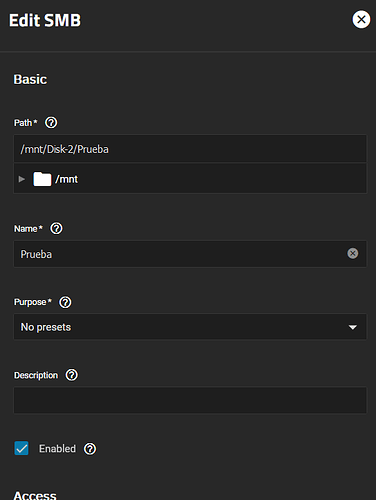Focus the empty Description text box
Image resolution: width=376 pixels, height=500 pixels.
tap(190, 400)
